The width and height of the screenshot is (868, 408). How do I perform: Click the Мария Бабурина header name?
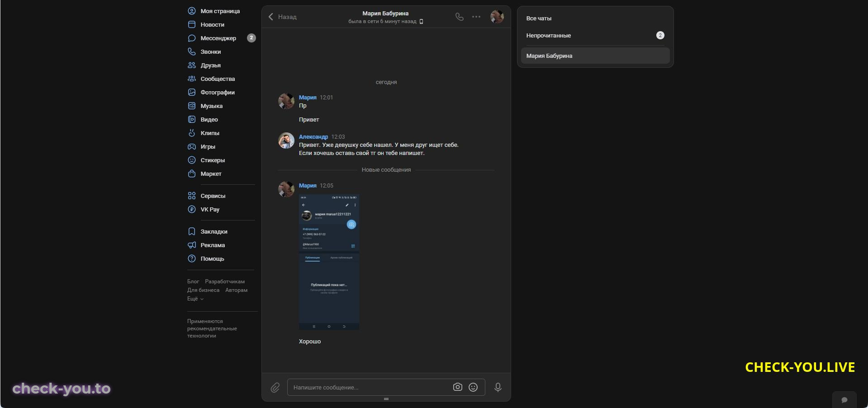(x=385, y=14)
